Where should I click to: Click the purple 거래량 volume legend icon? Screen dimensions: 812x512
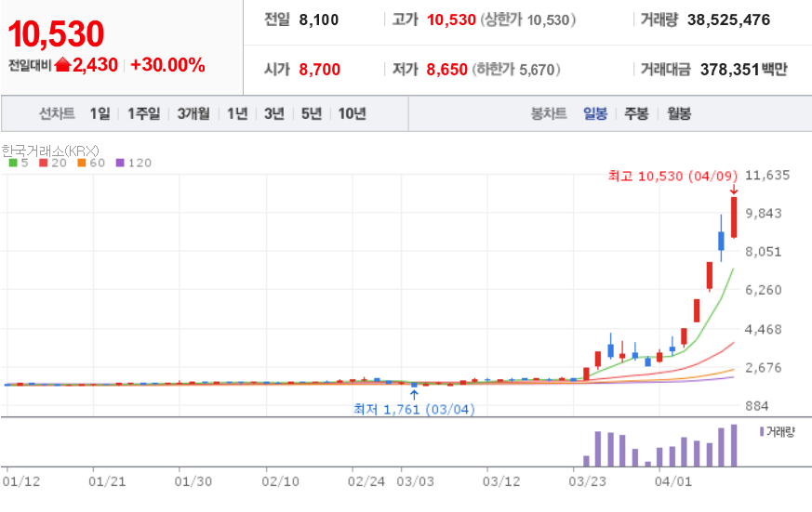pyautogui.click(x=762, y=431)
